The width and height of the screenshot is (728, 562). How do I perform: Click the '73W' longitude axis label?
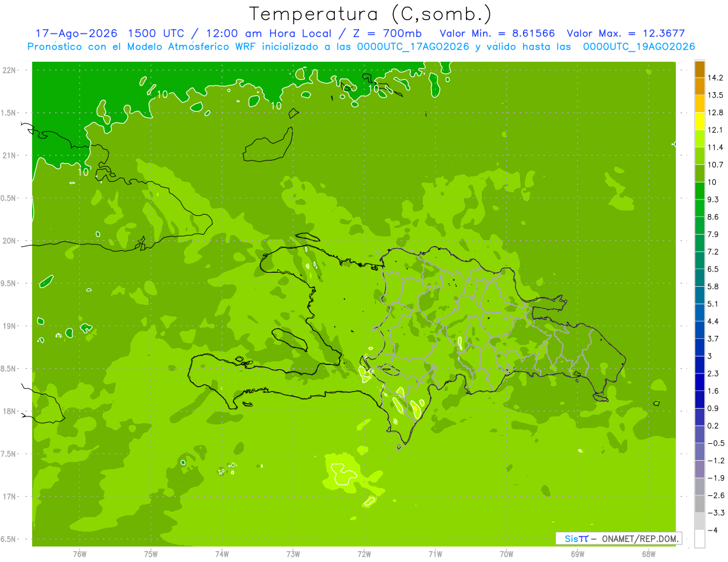tap(293, 554)
